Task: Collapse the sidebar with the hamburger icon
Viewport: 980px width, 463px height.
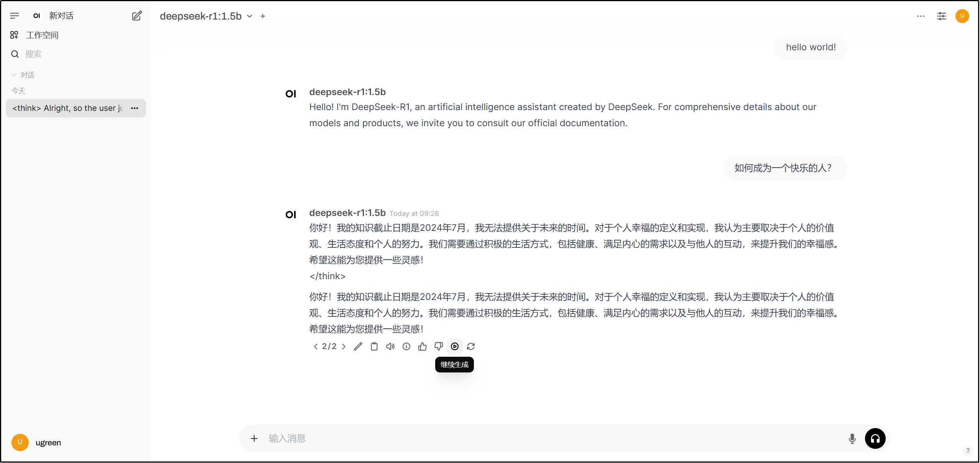Action: (x=15, y=16)
